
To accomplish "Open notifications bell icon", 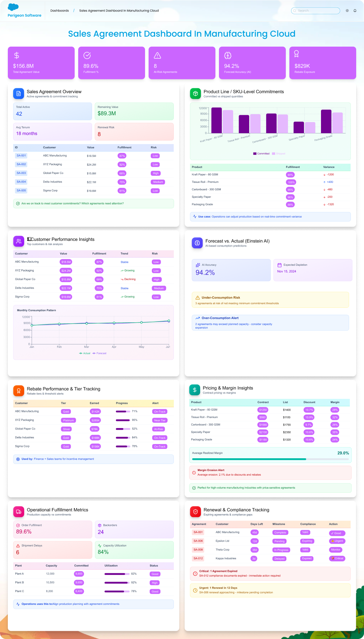I will 355,11.
